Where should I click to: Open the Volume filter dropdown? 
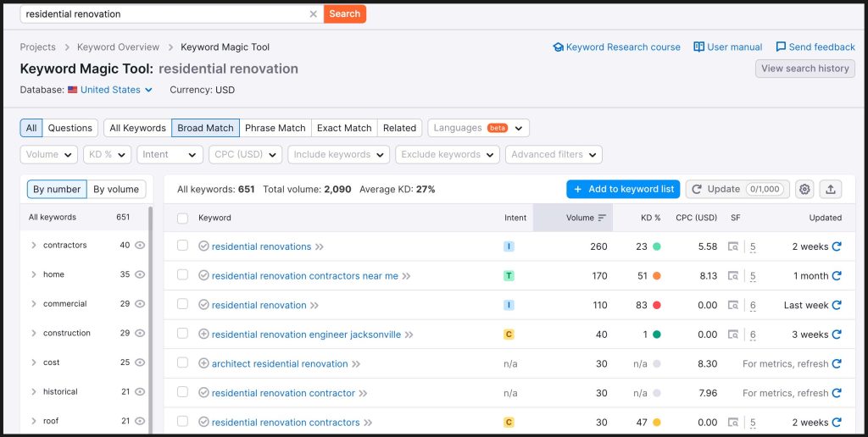tap(48, 155)
